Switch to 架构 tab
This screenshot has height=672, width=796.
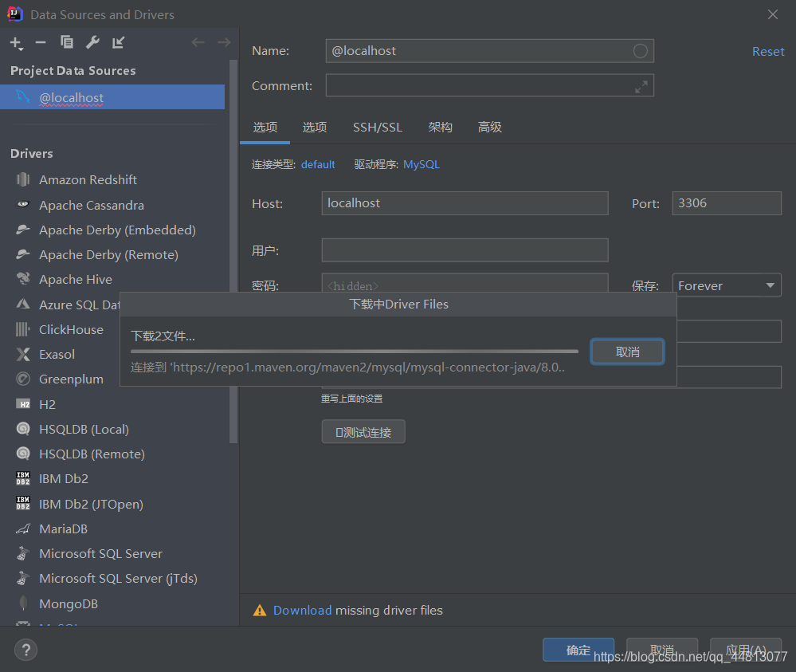[x=440, y=127]
